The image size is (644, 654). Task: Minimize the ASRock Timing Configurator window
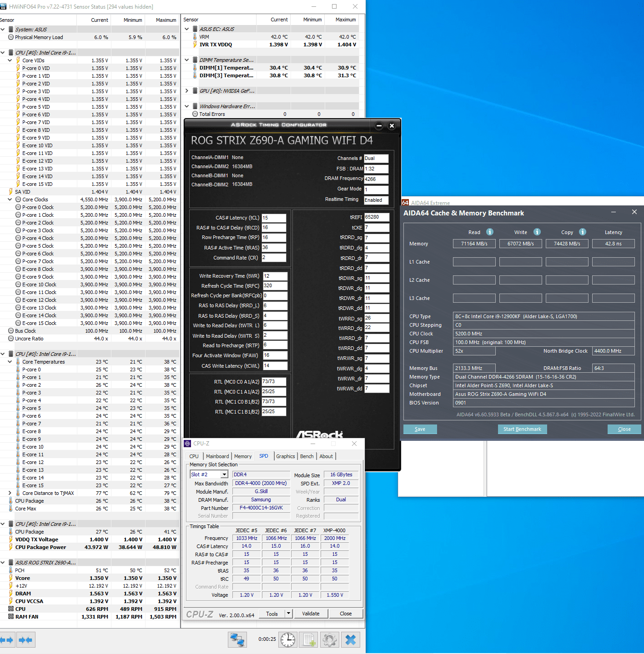[379, 126]
